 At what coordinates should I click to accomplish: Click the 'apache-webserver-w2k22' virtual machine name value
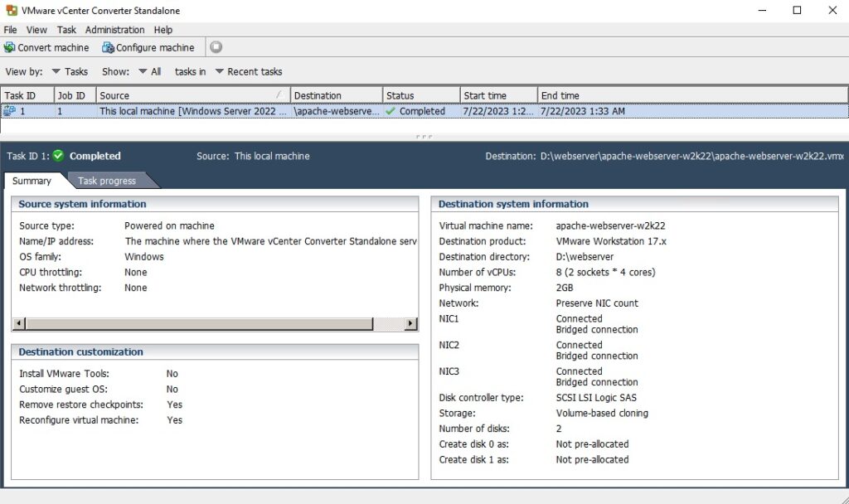tap(610, 225)
